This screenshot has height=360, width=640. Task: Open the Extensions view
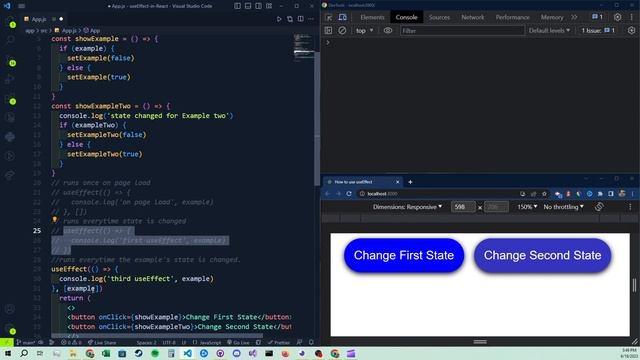click(x=11, y=98)
